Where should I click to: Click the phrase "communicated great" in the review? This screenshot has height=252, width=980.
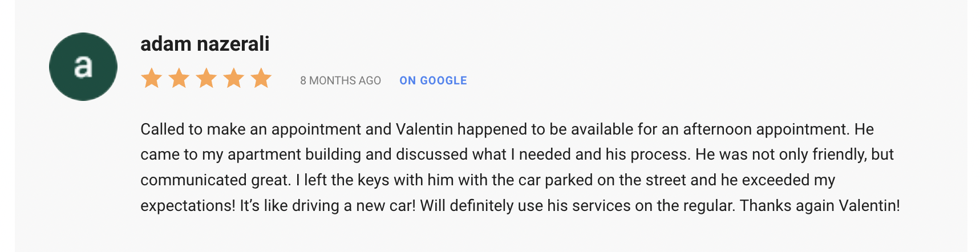(x=214, y=180)
